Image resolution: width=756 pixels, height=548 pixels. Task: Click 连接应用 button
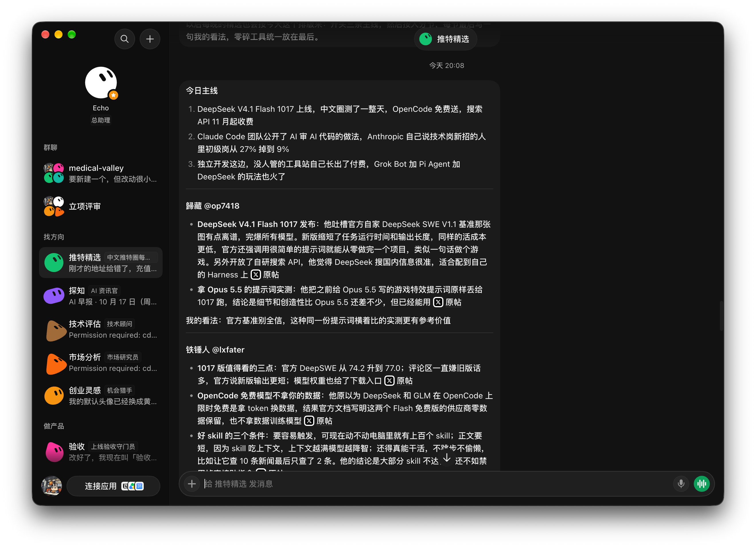(113, 486)
